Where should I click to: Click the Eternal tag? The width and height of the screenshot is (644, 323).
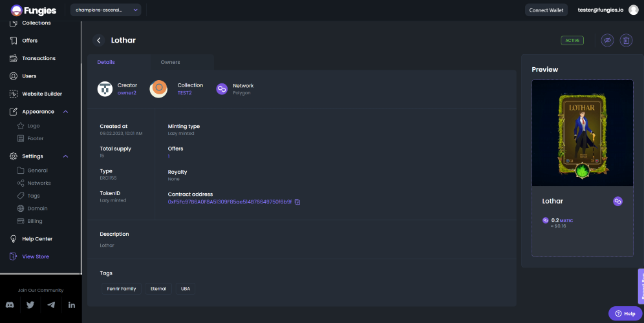click(x=158, y=289)
